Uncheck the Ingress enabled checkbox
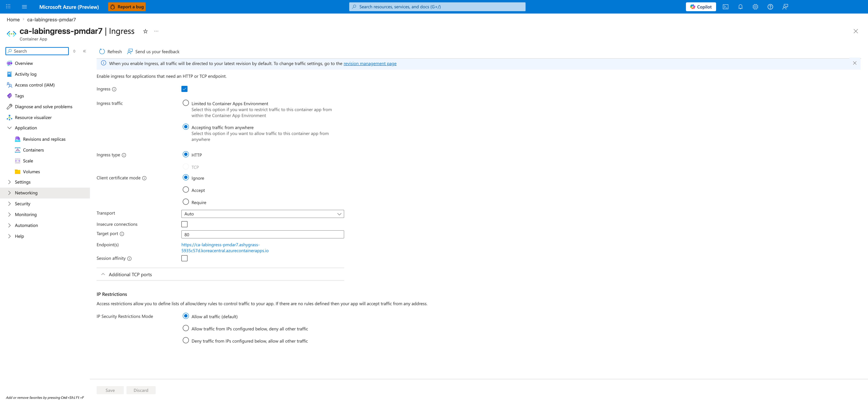This screenshot has height=401, width=868. point(184,89)
